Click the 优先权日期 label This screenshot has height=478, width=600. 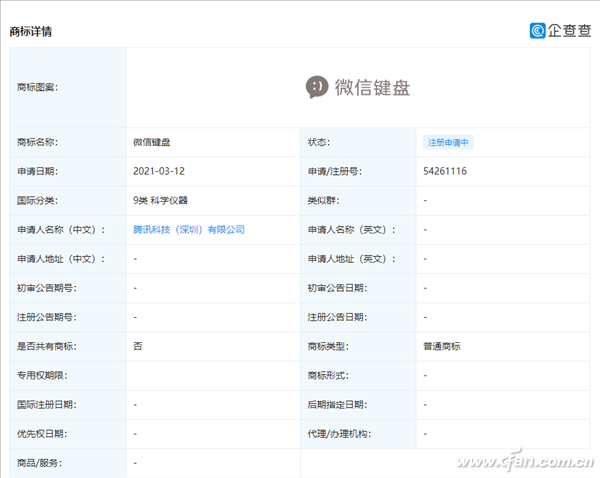pyautogui.click(x=42, y=434)
